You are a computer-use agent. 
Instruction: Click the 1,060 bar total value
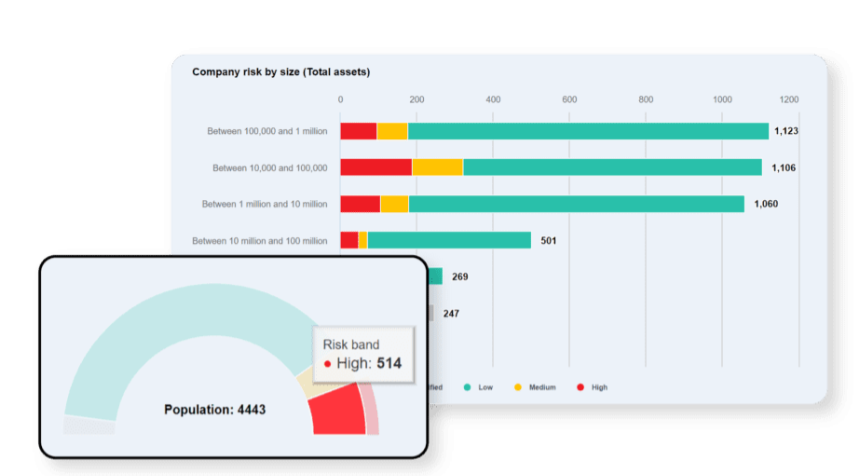(x=766, y=204)
